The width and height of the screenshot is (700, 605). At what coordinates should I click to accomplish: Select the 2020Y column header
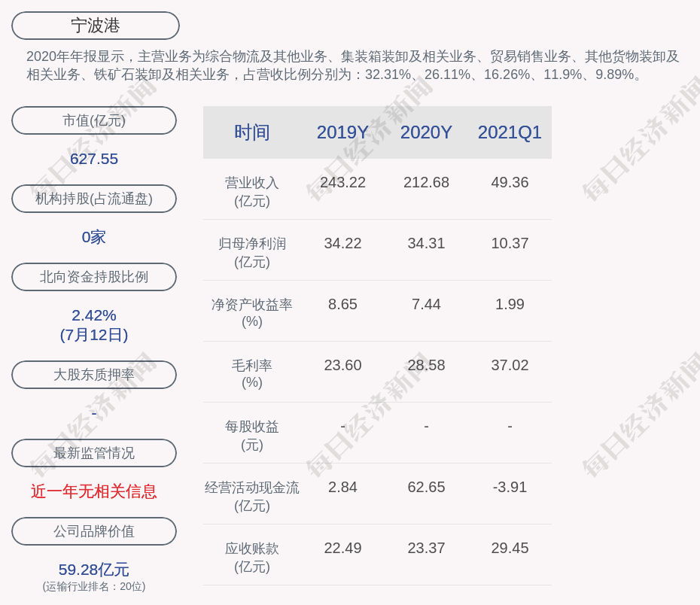426,132
